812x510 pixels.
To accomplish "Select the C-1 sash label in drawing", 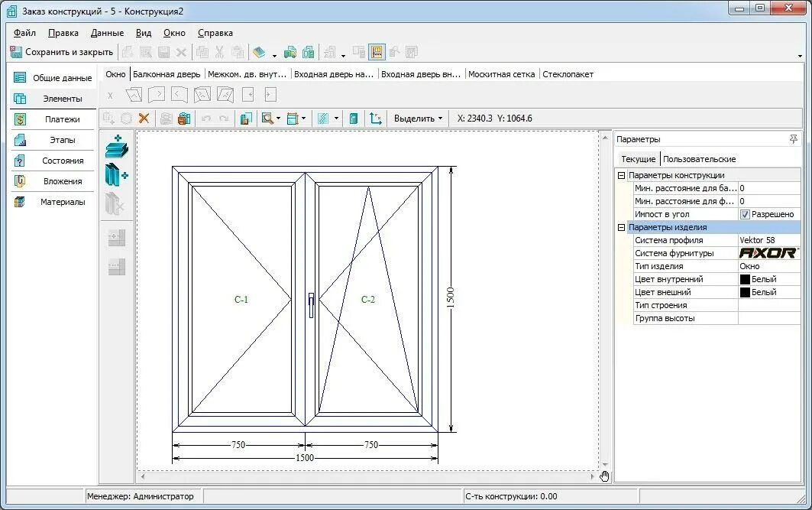I will pyautogui.click(x=241, y=299).
